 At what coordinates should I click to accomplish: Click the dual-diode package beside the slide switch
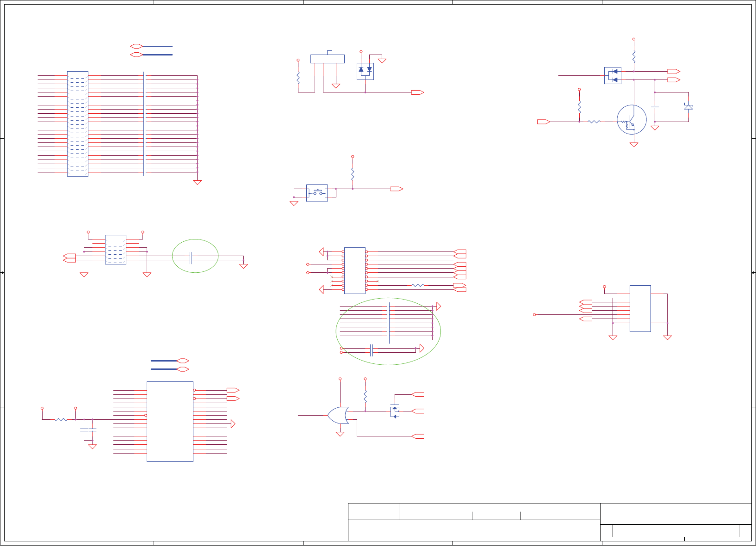point(365,71)
